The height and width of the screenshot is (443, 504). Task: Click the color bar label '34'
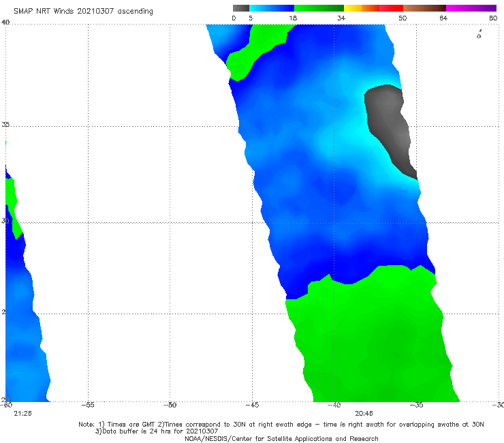pyautogui.click(x=341, y=18)
